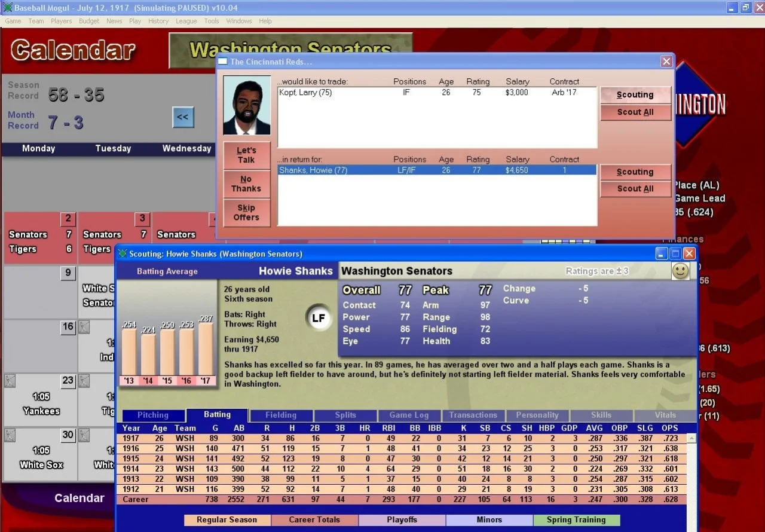Open the Transactions tab
Viewport: 765px width, 532px height.
coord(473,415)
